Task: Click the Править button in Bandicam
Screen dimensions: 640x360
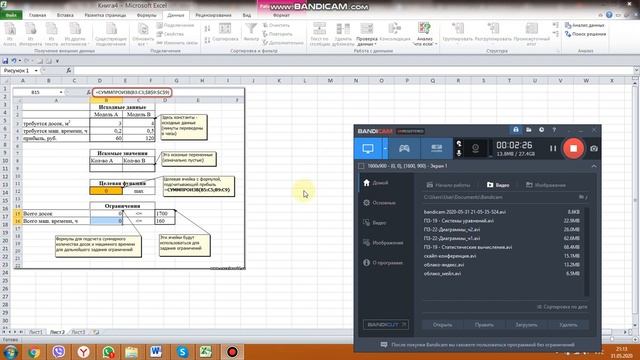Action: click(x=484, y=325)
